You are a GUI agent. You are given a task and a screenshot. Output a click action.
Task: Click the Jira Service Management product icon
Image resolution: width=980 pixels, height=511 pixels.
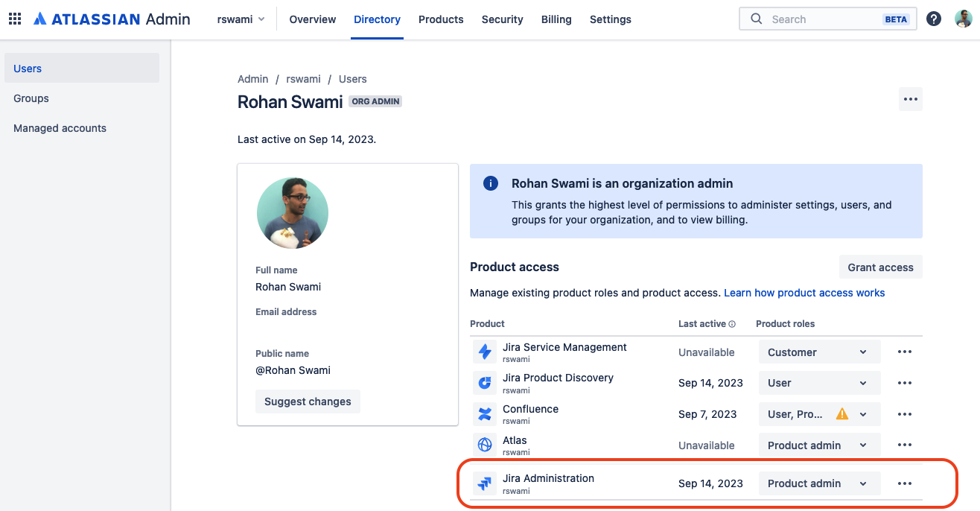(485, 352)
